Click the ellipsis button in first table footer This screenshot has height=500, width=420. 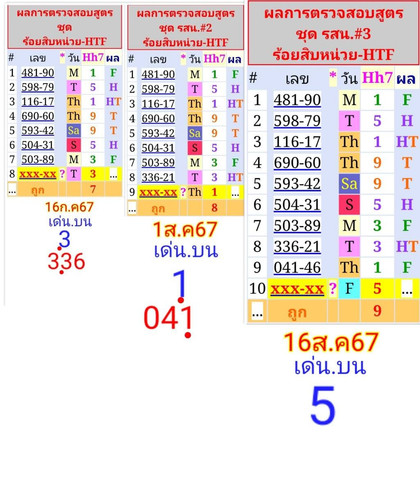12,190
